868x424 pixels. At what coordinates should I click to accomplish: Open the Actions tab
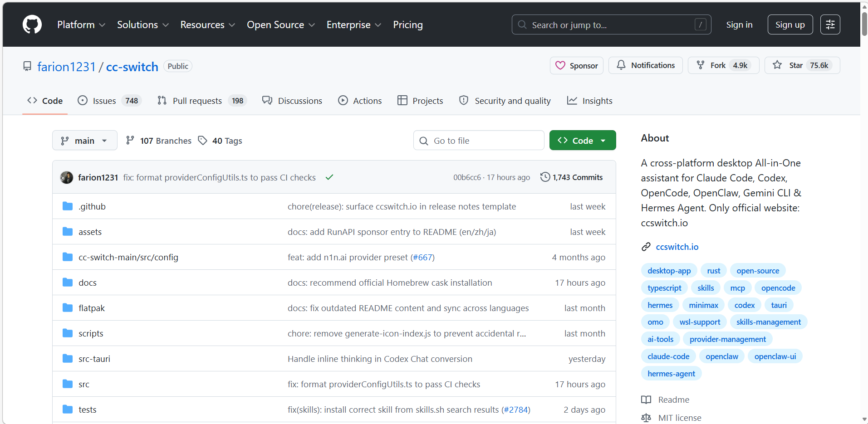pyautogui.click(x=360, y=101)
